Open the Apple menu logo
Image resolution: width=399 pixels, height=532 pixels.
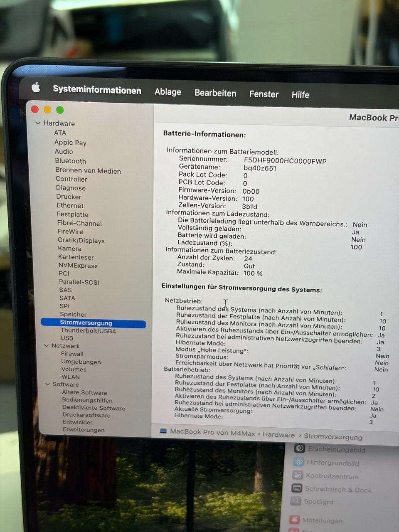pos(36,87)
